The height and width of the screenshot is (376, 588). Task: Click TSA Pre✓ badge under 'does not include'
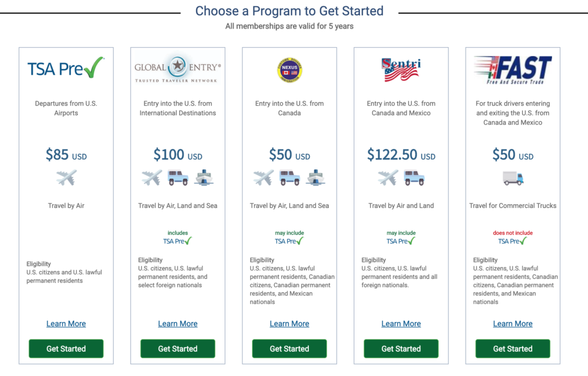pyautogui.click(x=512, y=241)
